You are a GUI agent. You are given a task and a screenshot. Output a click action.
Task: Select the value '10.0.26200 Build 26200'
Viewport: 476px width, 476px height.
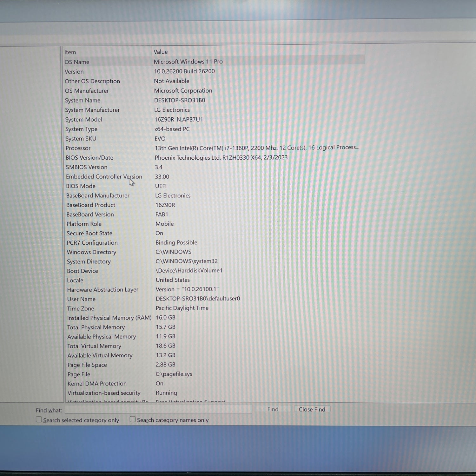[184, 71]
